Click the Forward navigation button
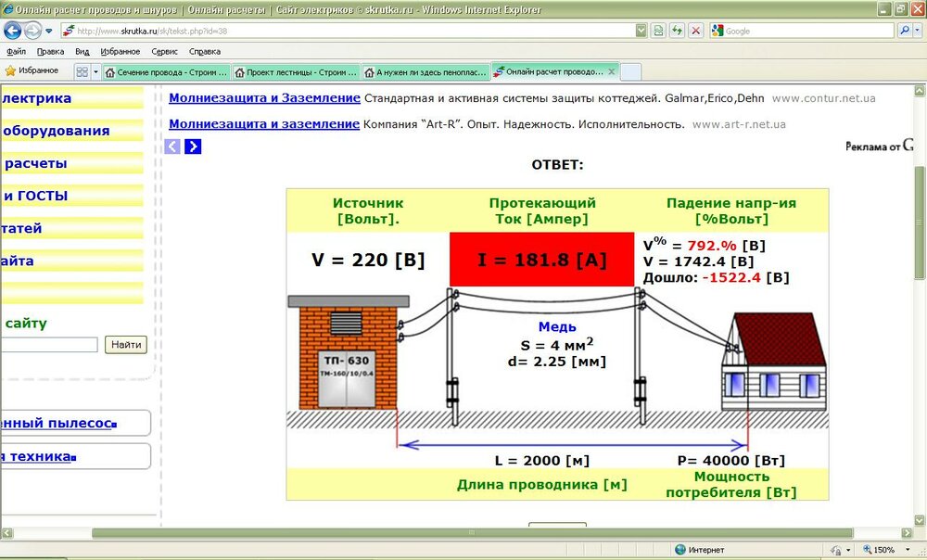The image size is (927, 560). pyautogui.click(x=32, y=30)
